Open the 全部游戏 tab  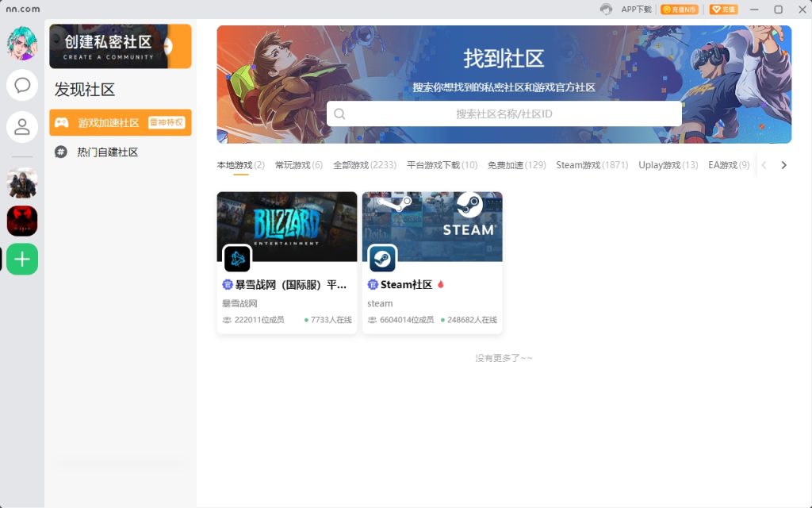(365, 165)
